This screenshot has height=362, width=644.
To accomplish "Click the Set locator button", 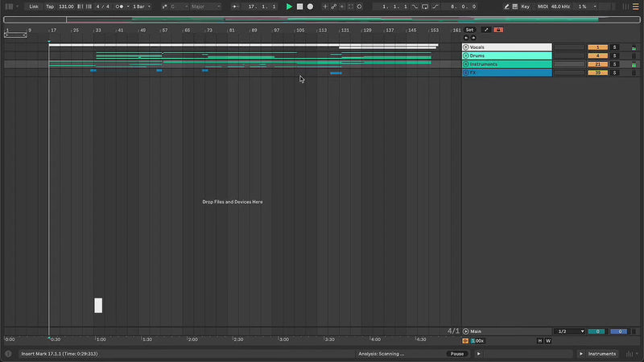I will pos(470,30).
